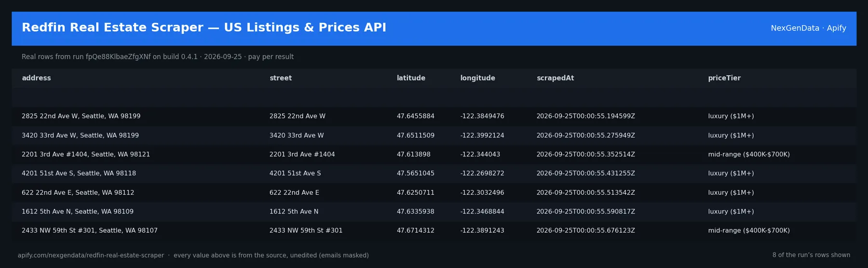The image size is (868, 268).
Task: Click address 622 22nd Ave E, Seattle, WA 98112
Action: pos(78,192)
